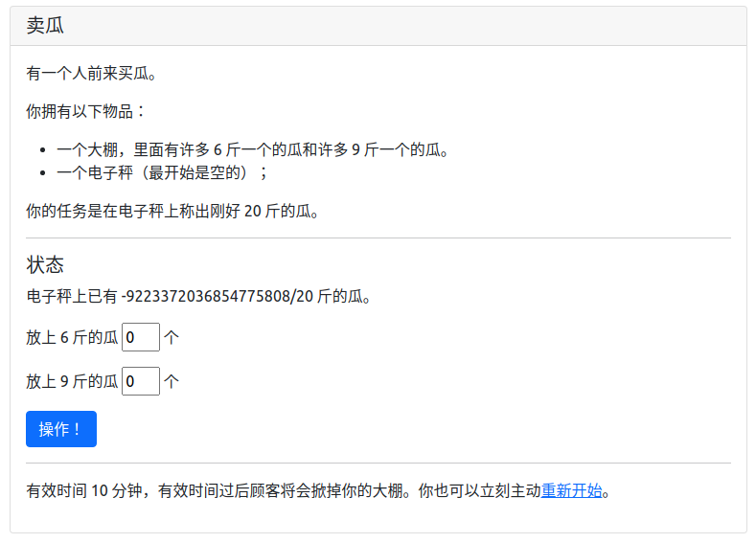
Task: Click the 6 斤 melon quantity input
Action: (141, 337)
